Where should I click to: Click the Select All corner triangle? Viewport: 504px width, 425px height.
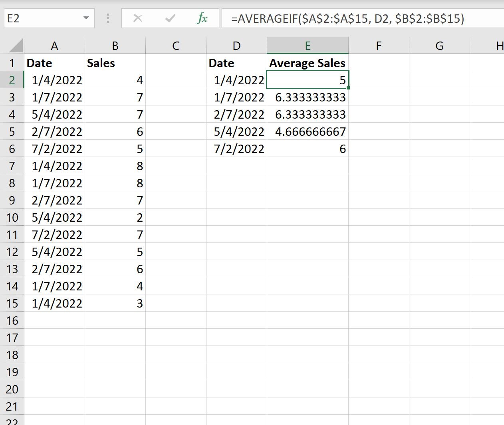coord(16,46)
